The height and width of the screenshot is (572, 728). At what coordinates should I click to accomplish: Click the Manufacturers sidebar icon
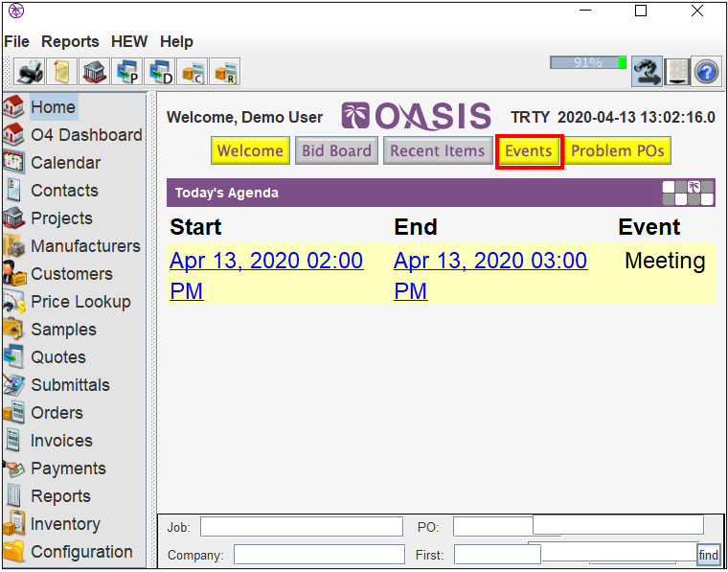pos(13,246)
